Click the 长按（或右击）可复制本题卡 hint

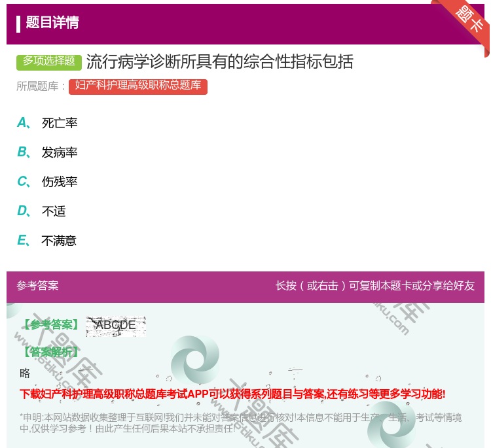tap(375, 285)
